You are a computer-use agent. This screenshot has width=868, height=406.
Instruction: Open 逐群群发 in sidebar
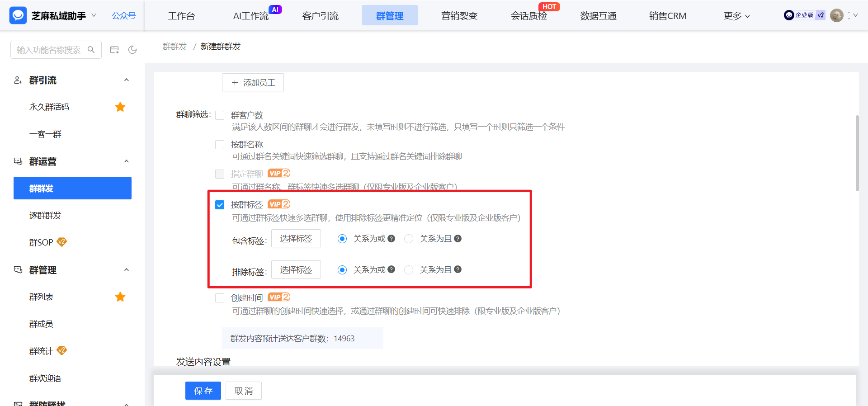(x=45, y=216)
